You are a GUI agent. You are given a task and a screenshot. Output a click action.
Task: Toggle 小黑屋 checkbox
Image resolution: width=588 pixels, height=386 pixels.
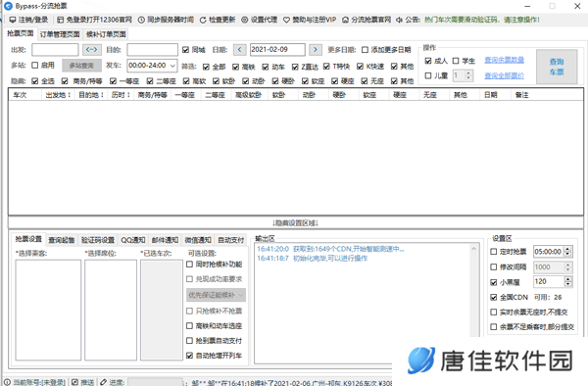coord(494,282)
